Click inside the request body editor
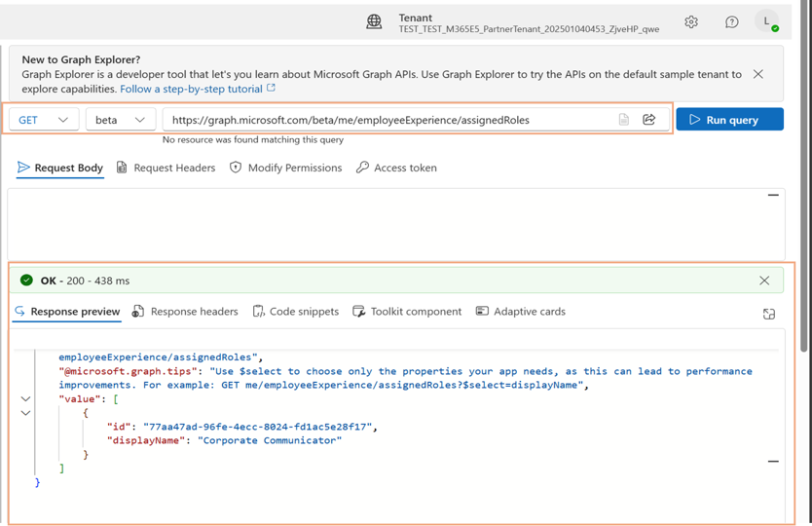 pyautogui.click(x=396, y=224)
